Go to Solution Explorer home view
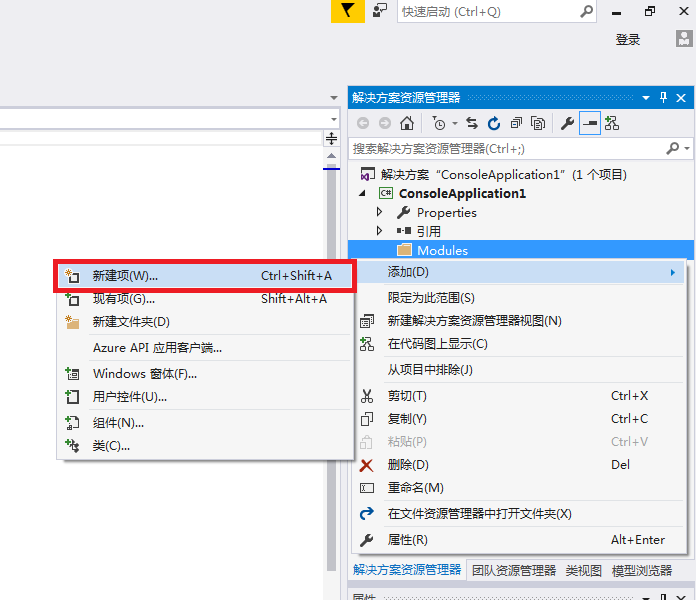 (407, 123)
